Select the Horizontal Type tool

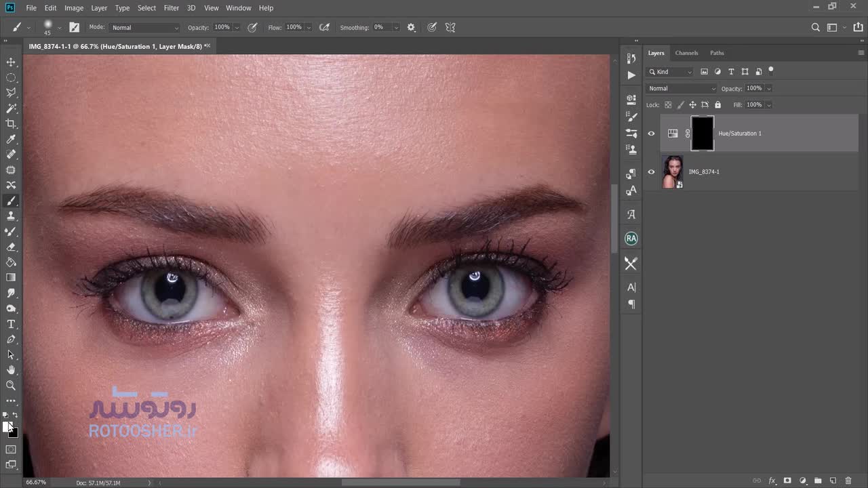coord(11,324)
